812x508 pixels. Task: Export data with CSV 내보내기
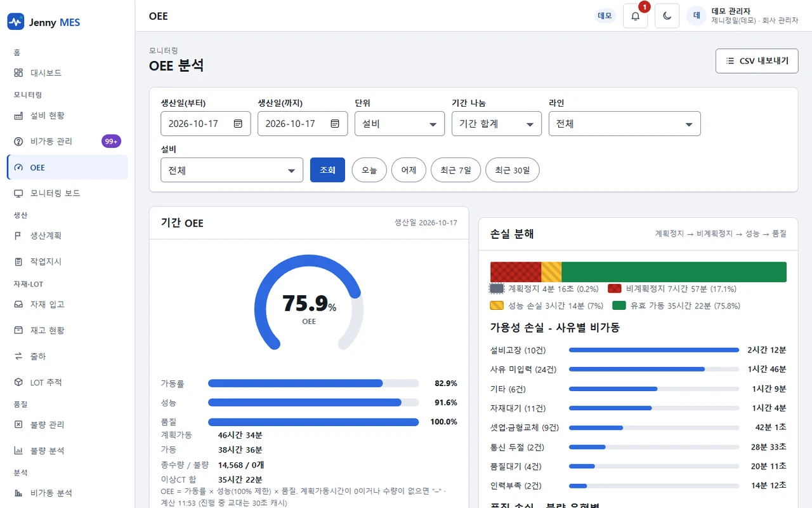coord(757,61)
